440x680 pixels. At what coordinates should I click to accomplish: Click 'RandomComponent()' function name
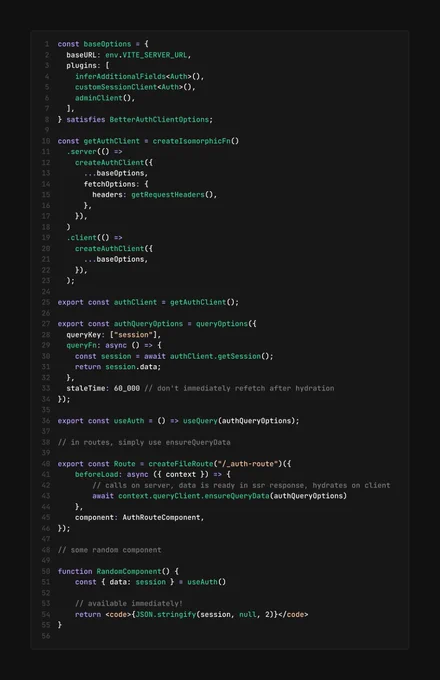(133, 572)
